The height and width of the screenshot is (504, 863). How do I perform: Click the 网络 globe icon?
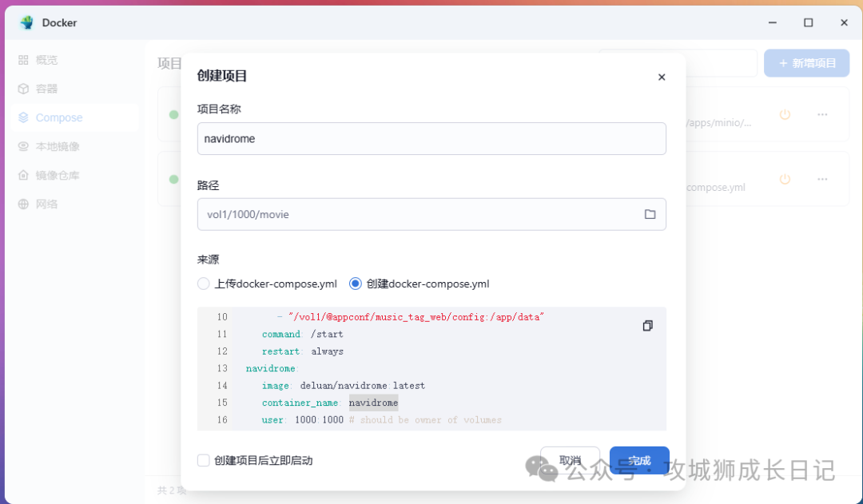(23, 204)
